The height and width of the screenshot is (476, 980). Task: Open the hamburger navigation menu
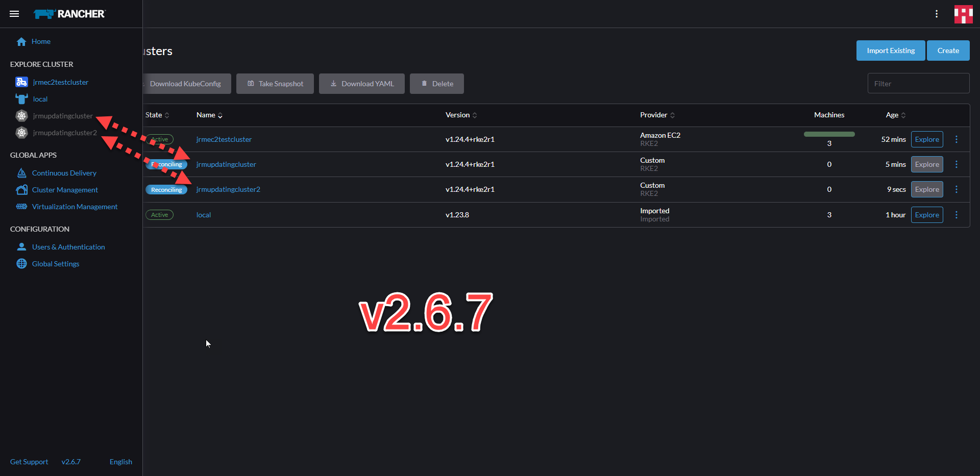[14, 14]
